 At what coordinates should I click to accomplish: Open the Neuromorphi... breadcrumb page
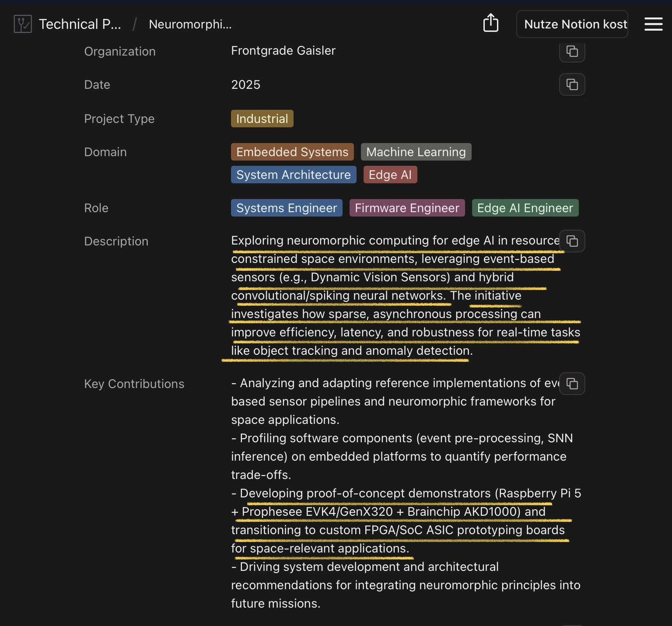click(x=190, y=24)
